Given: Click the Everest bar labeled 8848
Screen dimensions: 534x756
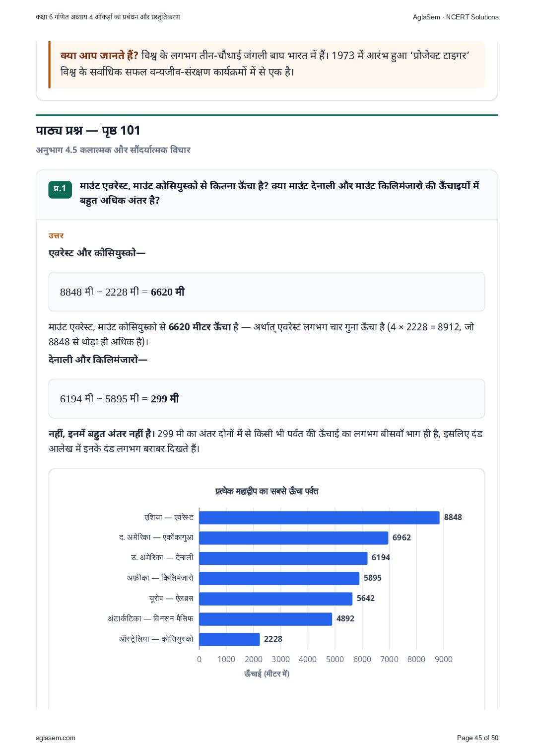Looking at the screenshot, I should pyautogui.click(x=319, y=518).
